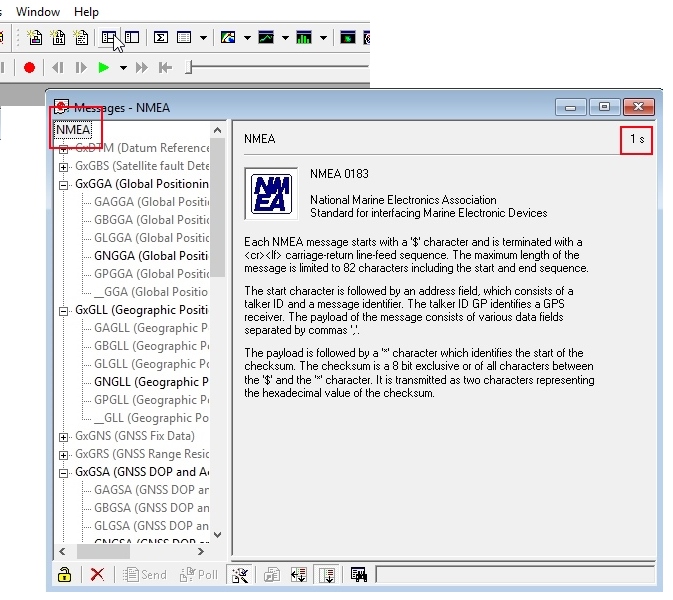Viewport: 673px width, 600px height.
Task: Select the NMEA root tree node
Action: [73, 130]
